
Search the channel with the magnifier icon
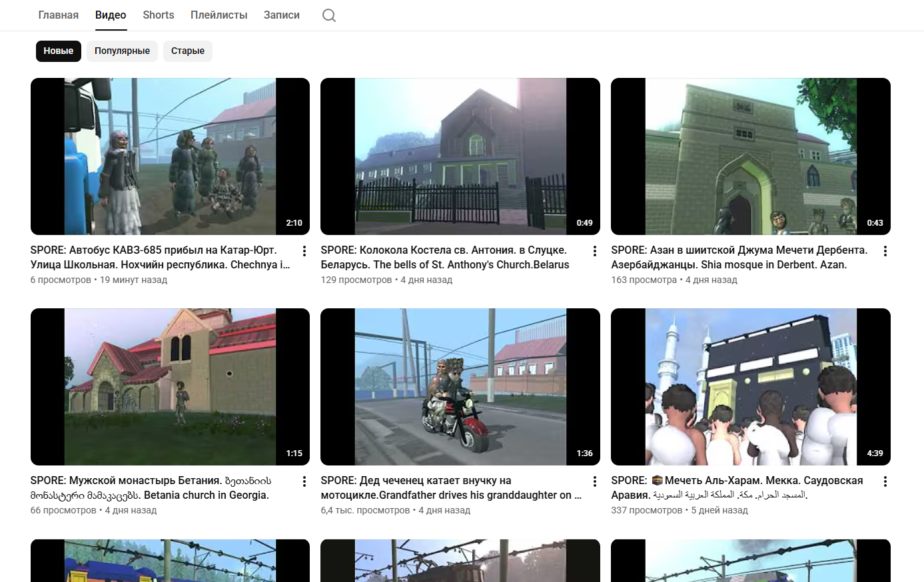click(x=329, y=15)
